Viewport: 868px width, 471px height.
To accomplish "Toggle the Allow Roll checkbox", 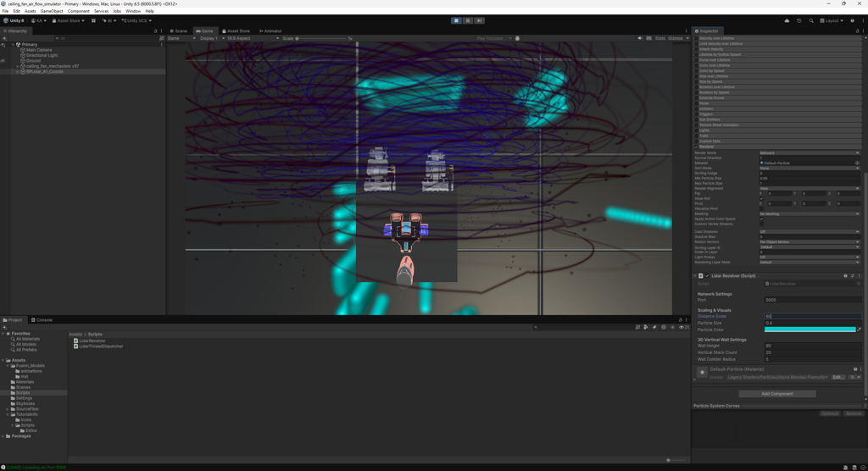I will (762, 199).
